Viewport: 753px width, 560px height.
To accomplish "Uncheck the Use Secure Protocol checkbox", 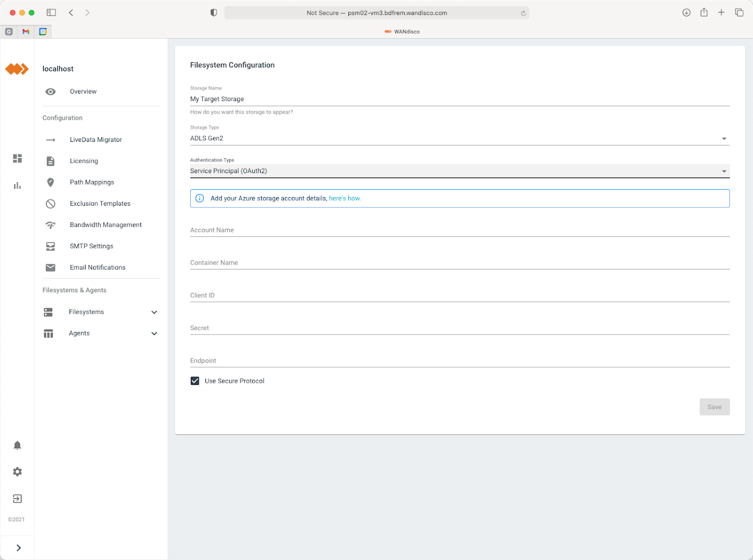I will tap(195, 381).
